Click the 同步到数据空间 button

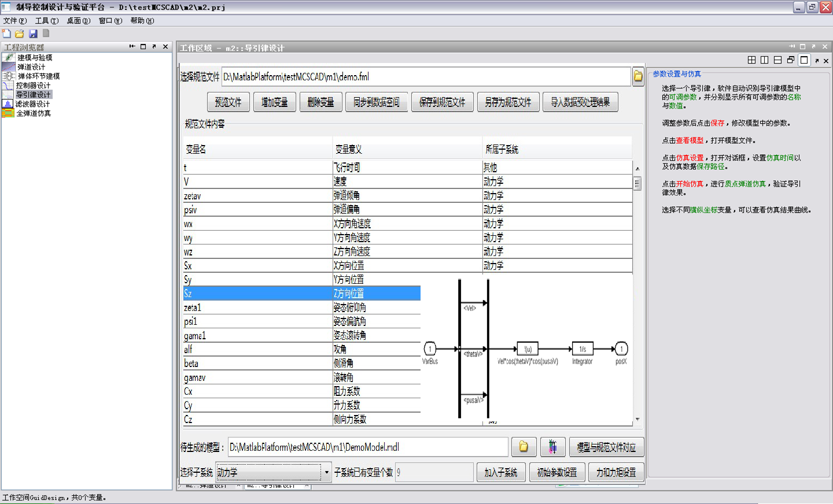click(377, 102)
